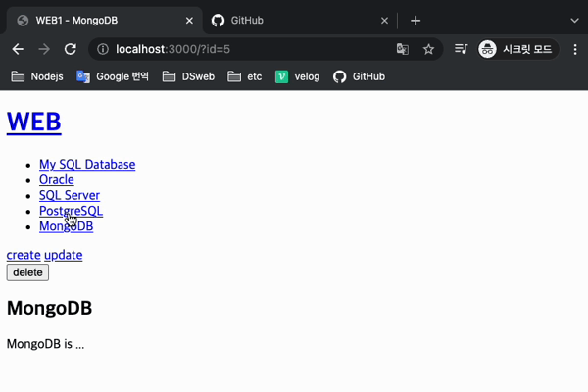This screenshot has width=588, height=392.
Task: Reload the current page
Action: coord(71,49)
